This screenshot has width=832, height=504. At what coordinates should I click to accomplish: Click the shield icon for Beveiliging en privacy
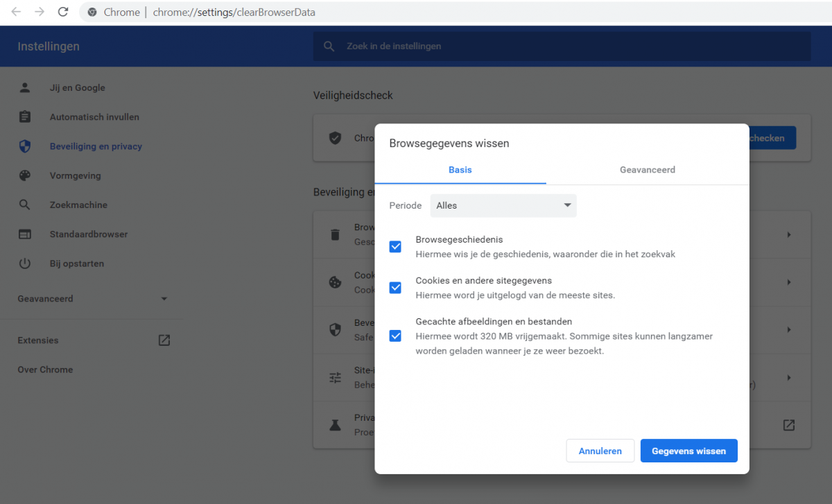[25, 146]
